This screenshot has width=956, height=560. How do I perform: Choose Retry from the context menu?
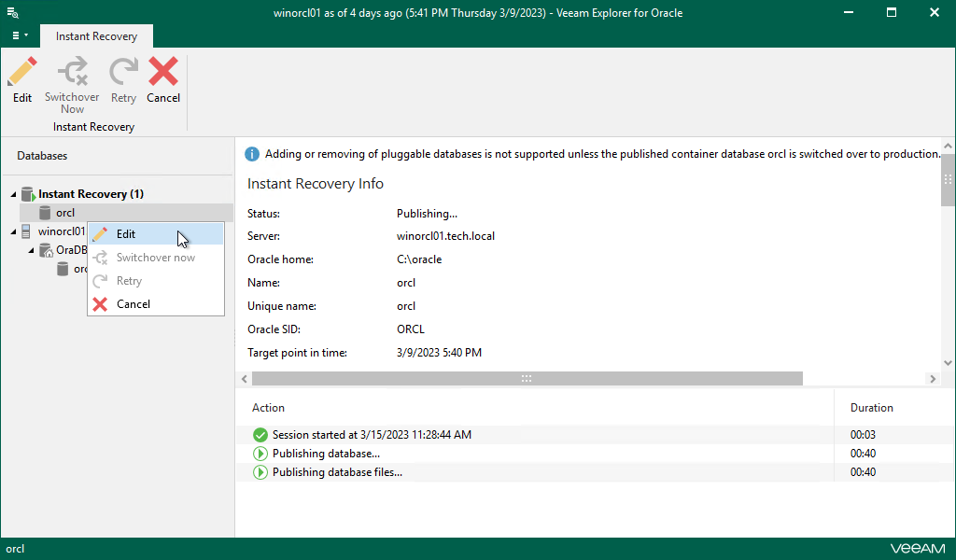click(x=156, y=281)
